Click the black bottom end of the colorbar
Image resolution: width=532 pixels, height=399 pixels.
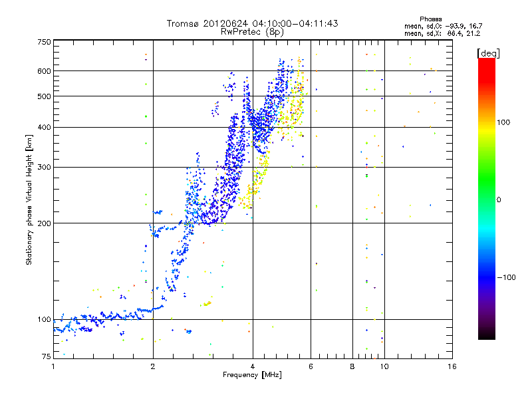487,334
